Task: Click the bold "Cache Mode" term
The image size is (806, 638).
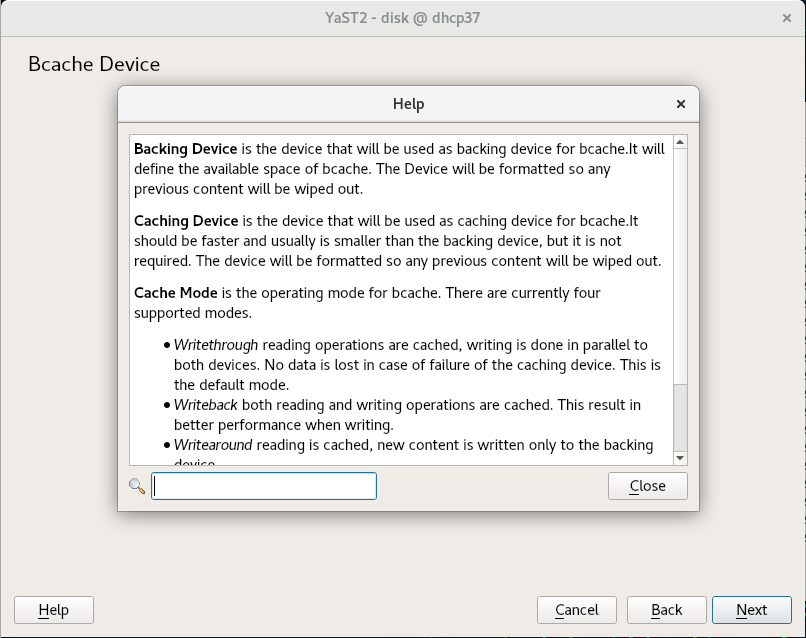Action: pos(175,293)
